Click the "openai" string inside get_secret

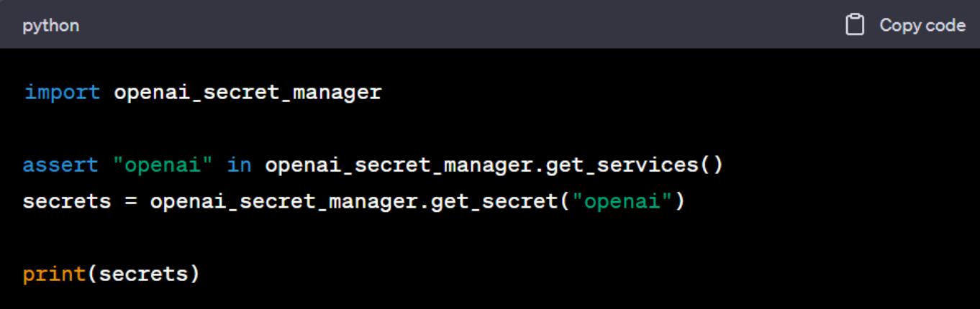[622, 202]
